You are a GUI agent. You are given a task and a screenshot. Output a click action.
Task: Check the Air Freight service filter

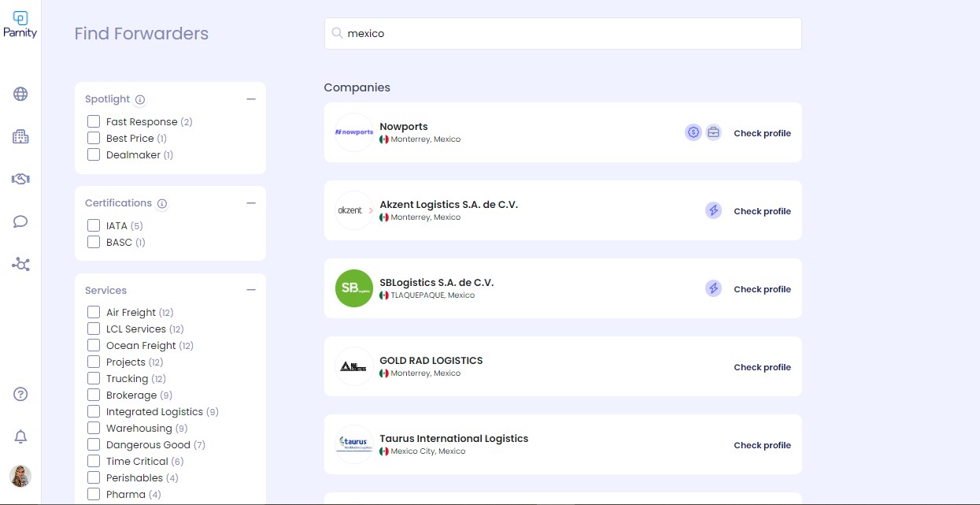(94, 312)
